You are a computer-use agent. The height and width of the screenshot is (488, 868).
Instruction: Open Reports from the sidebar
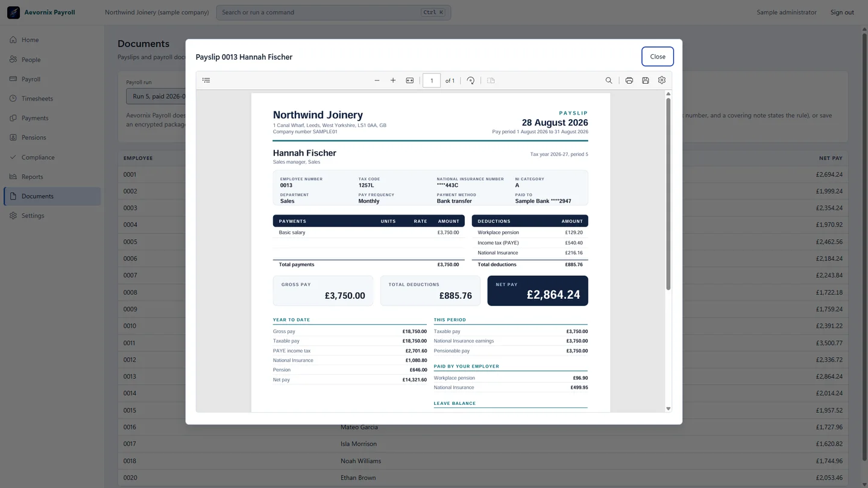[52, 177]
